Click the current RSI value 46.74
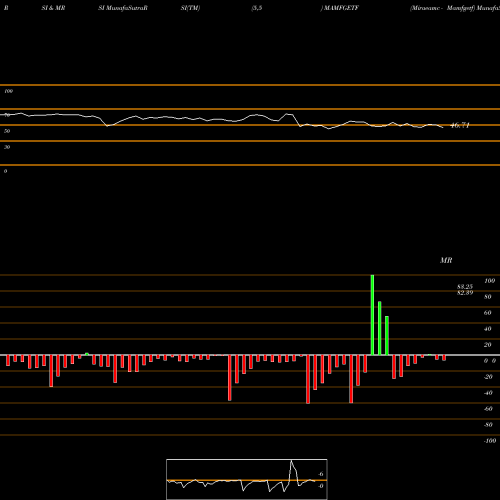 pos(460,125)
